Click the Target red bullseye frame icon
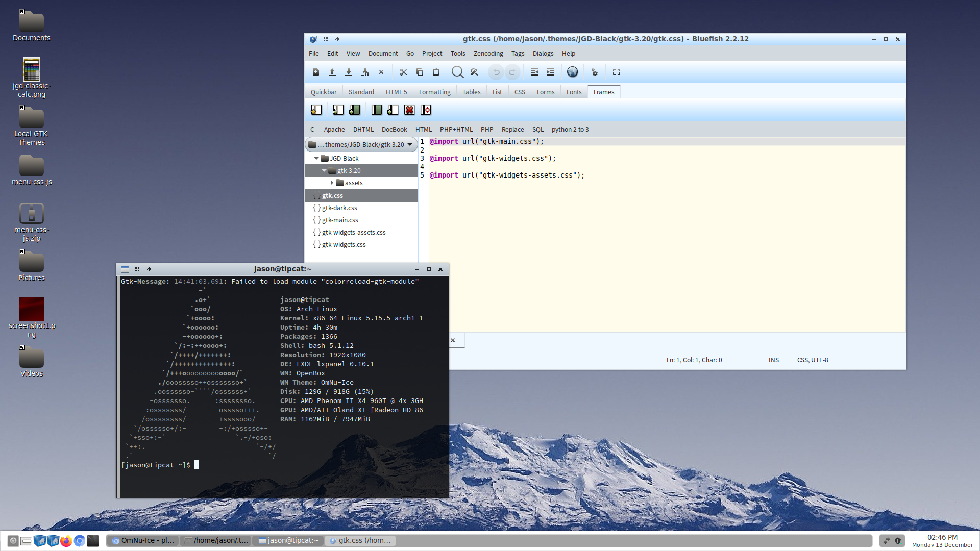The width and height of the screenshot is (980, 551). click(x=426, y=110)
